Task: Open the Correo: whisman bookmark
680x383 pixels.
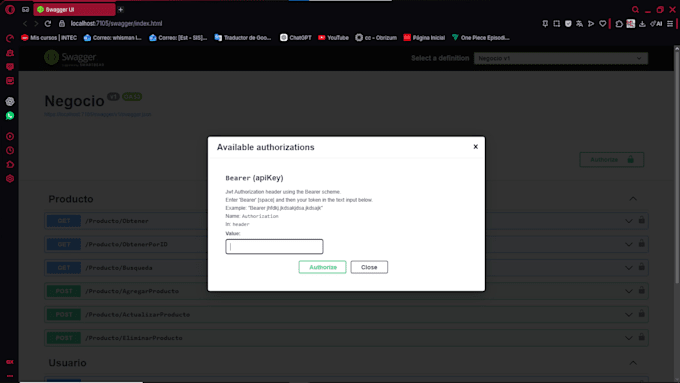Action: (x=113, y=38)
